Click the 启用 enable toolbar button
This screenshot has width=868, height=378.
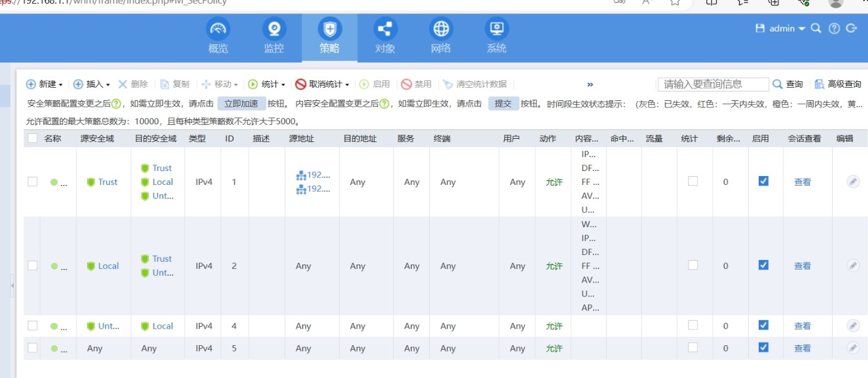[x=374, y=84]
